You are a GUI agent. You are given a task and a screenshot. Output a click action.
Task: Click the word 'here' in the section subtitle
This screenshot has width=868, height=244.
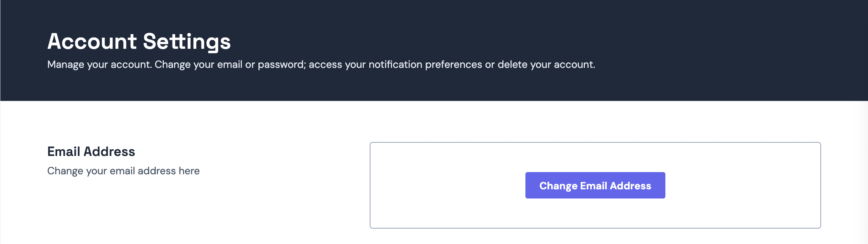click(x=189, y=171)
